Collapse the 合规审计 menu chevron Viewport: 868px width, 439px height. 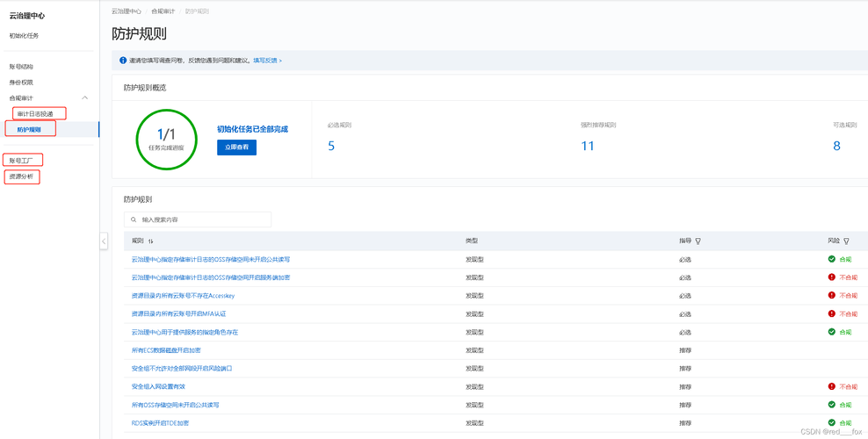click(x=84, y=97)
